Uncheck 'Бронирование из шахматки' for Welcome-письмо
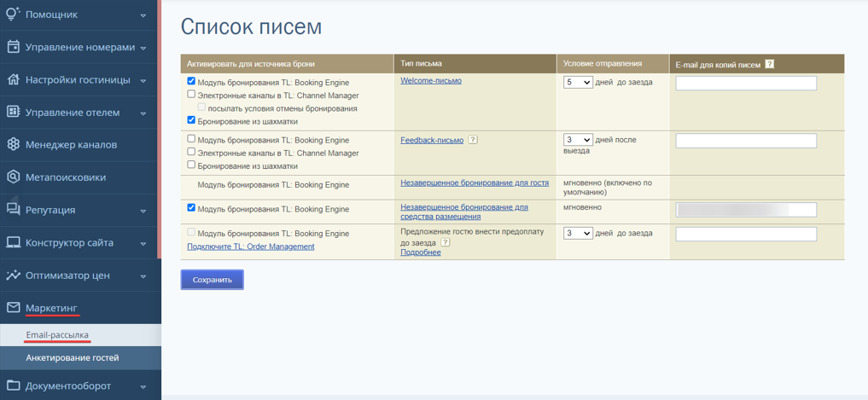Image resolution: width=868 pixels, height=400 pixels. (x=191, y=119)
